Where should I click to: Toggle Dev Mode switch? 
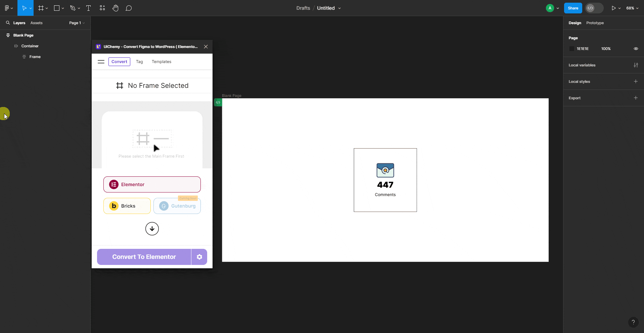594,8
